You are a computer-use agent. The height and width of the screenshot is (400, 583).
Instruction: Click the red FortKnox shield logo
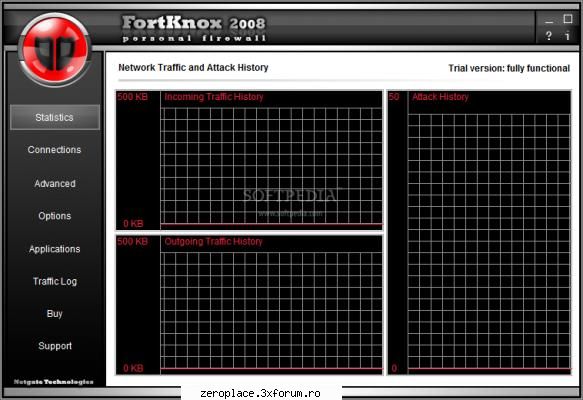tap(55, 50)
